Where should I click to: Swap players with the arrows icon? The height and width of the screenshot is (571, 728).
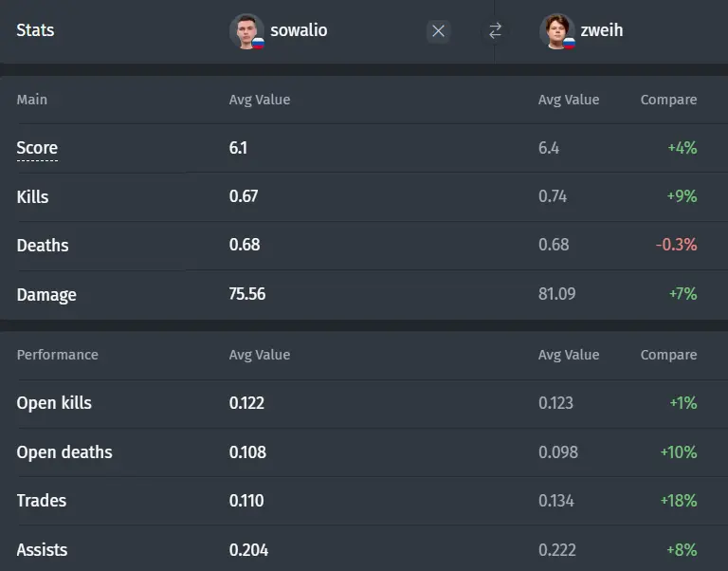(496, 30)
